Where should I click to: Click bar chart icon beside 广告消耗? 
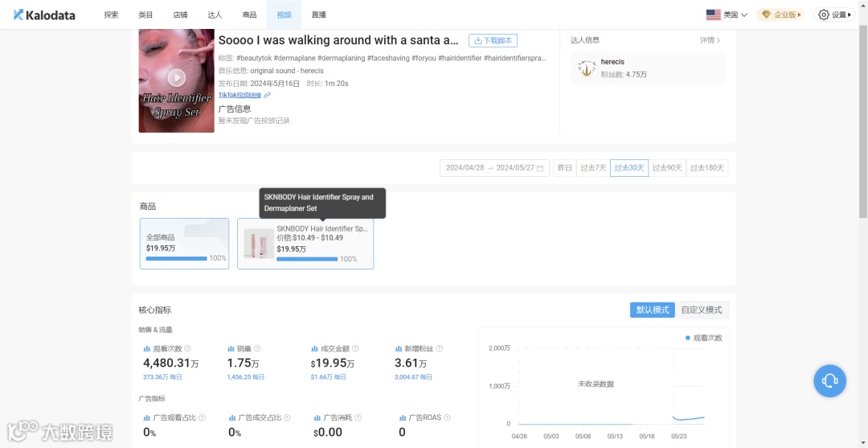(x=317, y=417)
